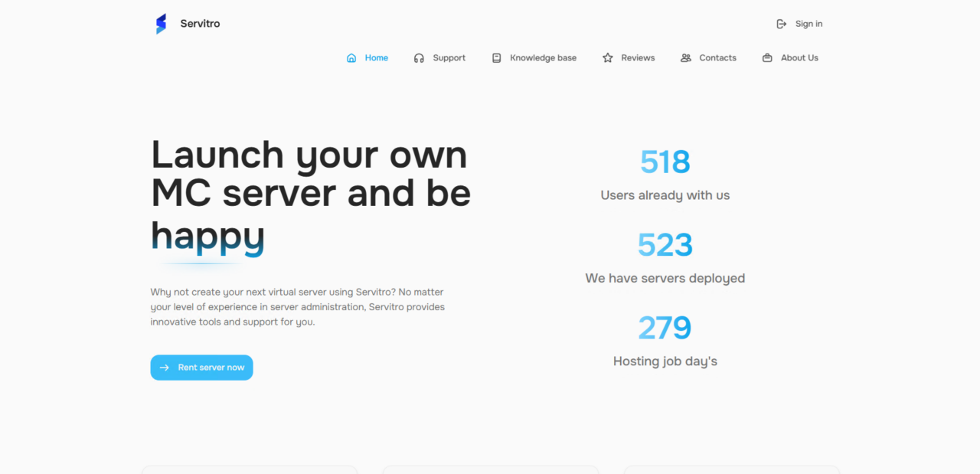Click the Home house icon
Screen dimensions: 980x474
(351, 58)
